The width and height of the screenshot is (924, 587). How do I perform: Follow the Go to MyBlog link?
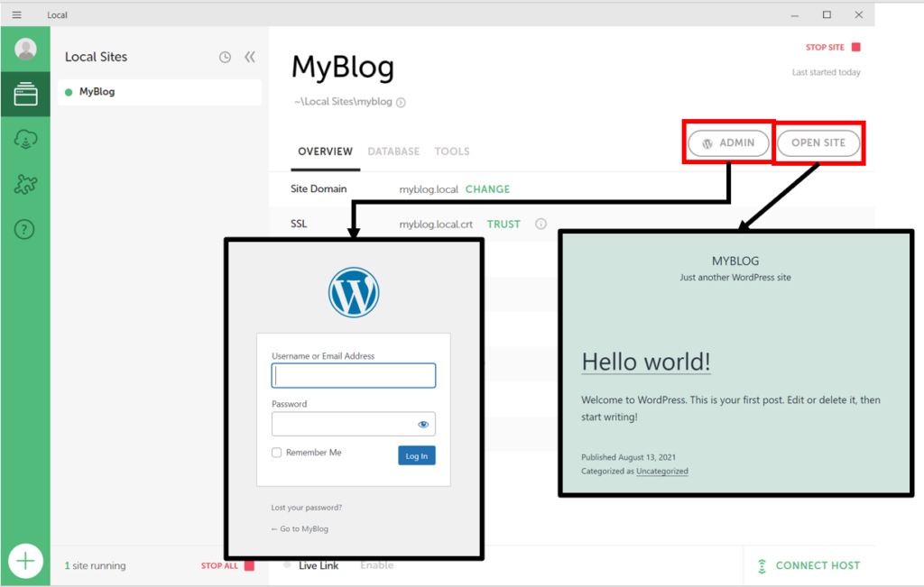tap(300, 528)
